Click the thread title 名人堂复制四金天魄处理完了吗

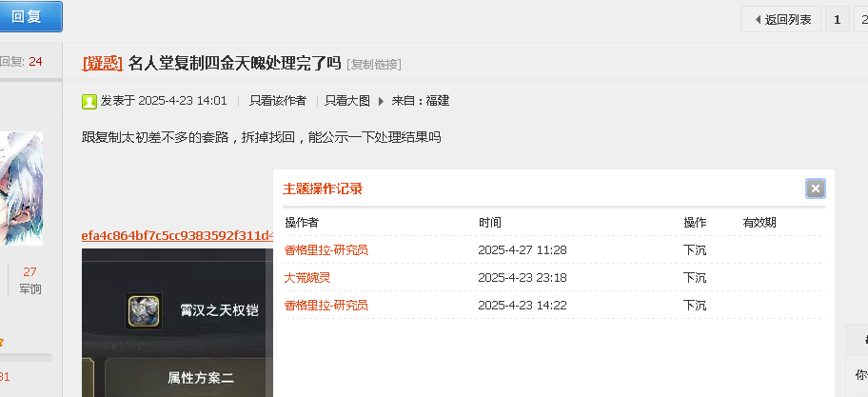(234, 64)
